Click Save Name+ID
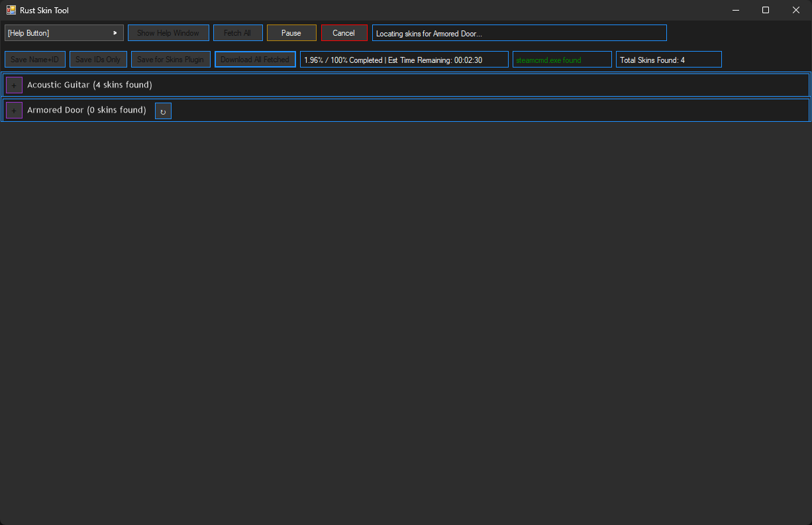This screenshot has height=525, width=812. click(34, 59)
